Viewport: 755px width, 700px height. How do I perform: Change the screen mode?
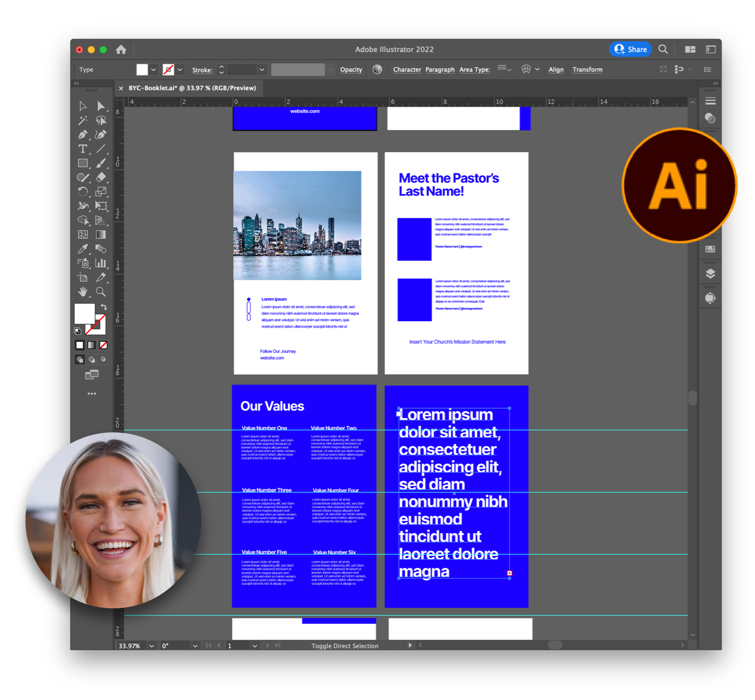(x=92, y=375)
